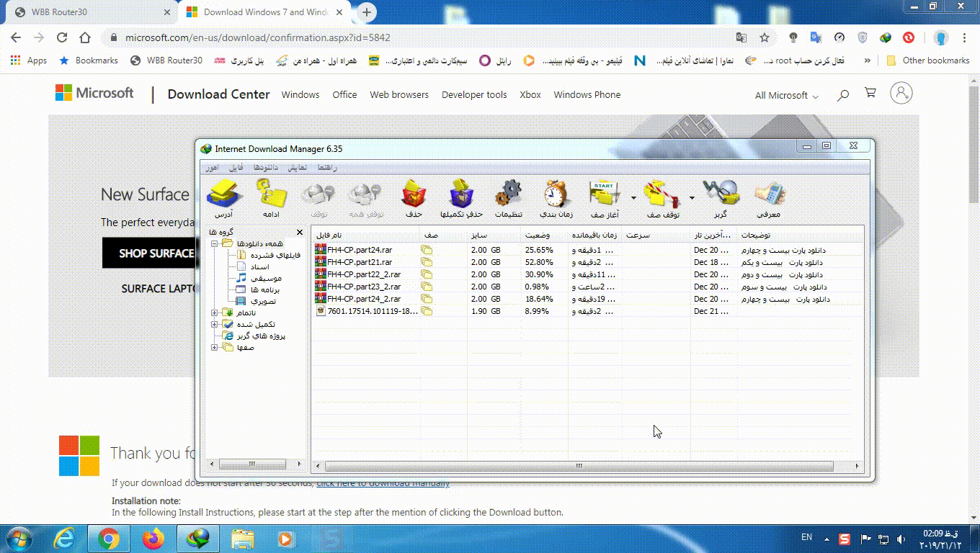
Task: Click Delete Completed (حذف تکمیلها) icon
Action: [461, 198]
